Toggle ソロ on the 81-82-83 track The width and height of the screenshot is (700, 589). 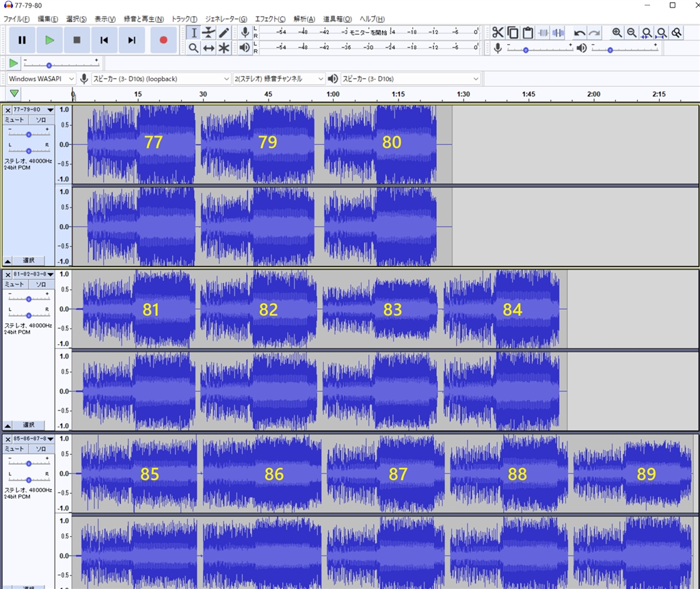click(x=41, y=284)
